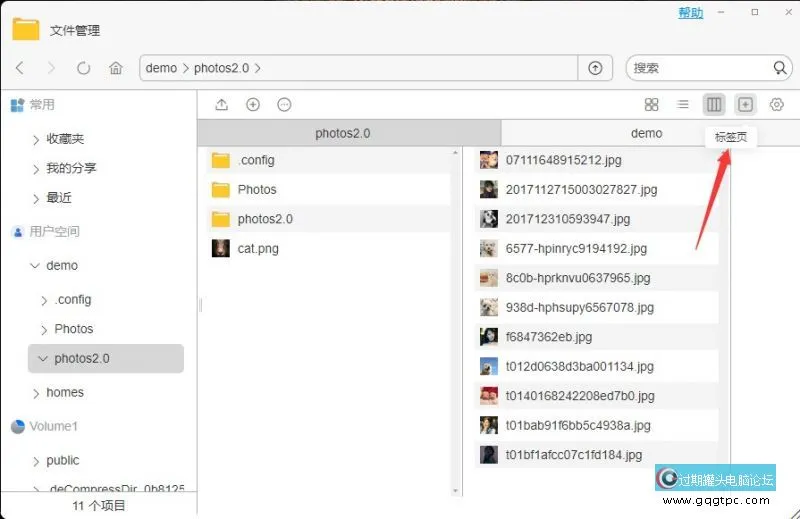Switch to the demo column tab

[646, 133]
